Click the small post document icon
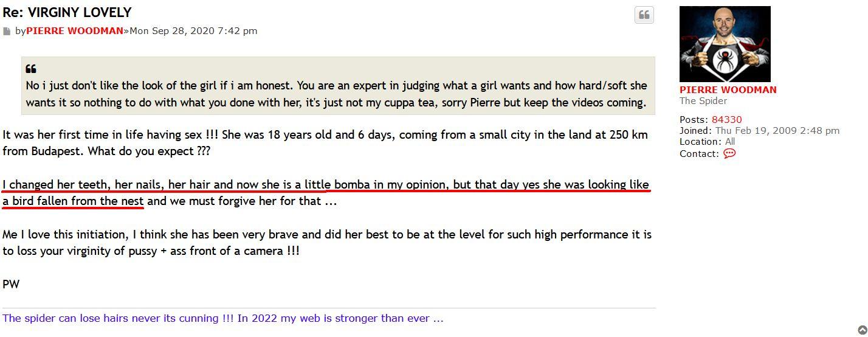 [7, 31]
